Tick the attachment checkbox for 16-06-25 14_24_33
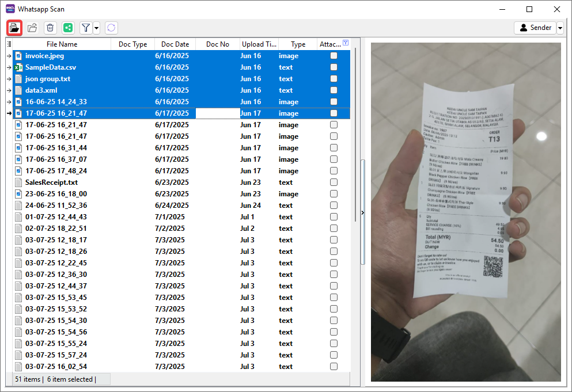 (x=334, y=102)
